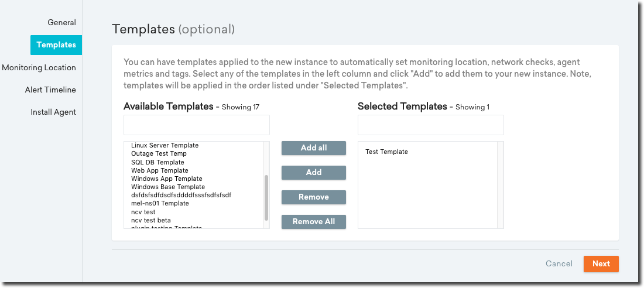Image resolution: width=644 pixels, height=288 pixels.
Task: Click Next to continue
Action: pos(601,264)
